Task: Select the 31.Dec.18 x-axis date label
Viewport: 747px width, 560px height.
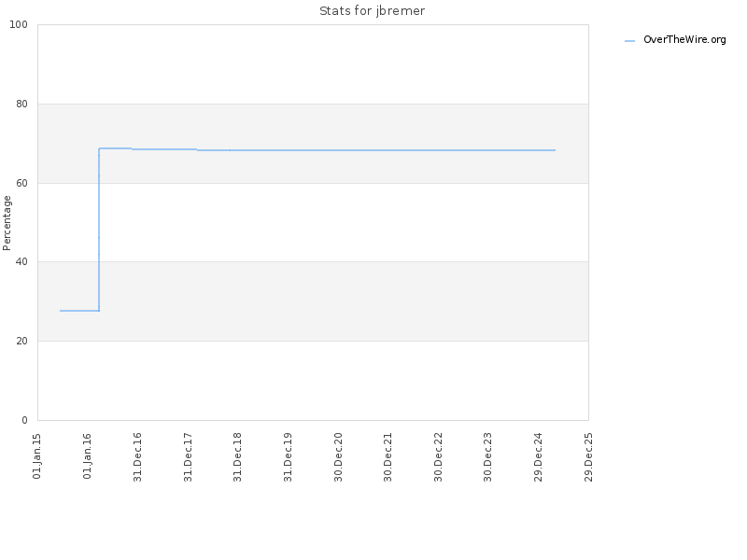Action: 238,457
